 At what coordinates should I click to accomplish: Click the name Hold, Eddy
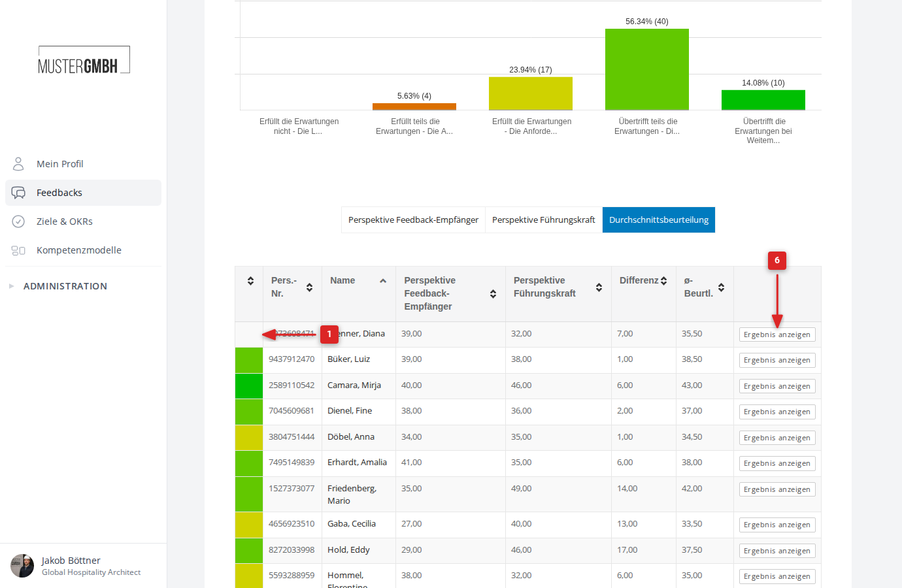point(348,550)
